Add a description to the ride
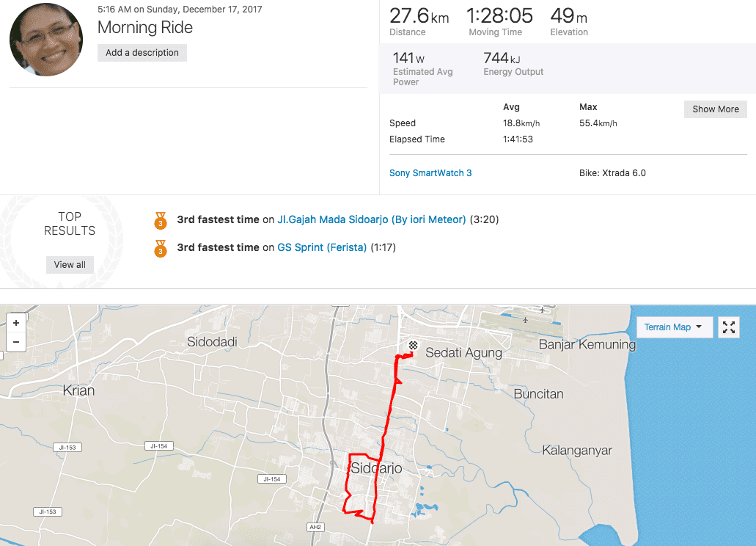 point(142,53)
